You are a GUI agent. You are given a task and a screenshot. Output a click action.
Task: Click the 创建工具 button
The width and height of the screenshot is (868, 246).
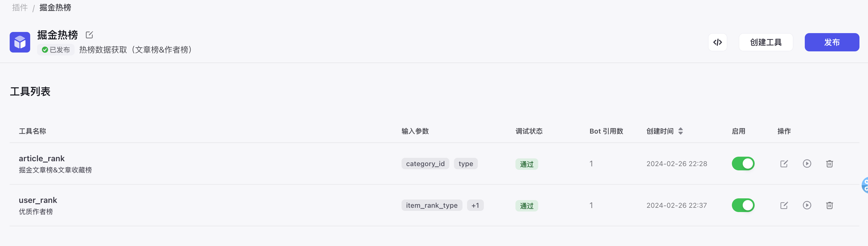click(765, 42)
